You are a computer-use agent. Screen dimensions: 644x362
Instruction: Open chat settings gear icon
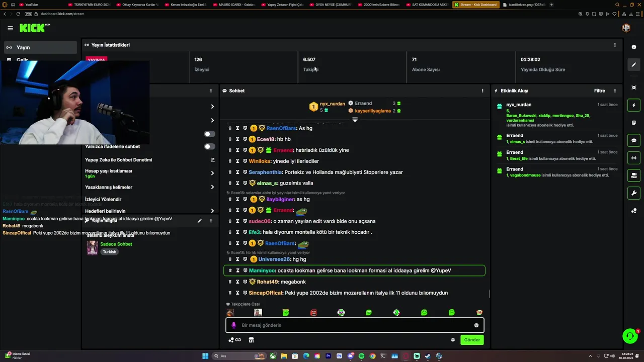coord(453,340)
